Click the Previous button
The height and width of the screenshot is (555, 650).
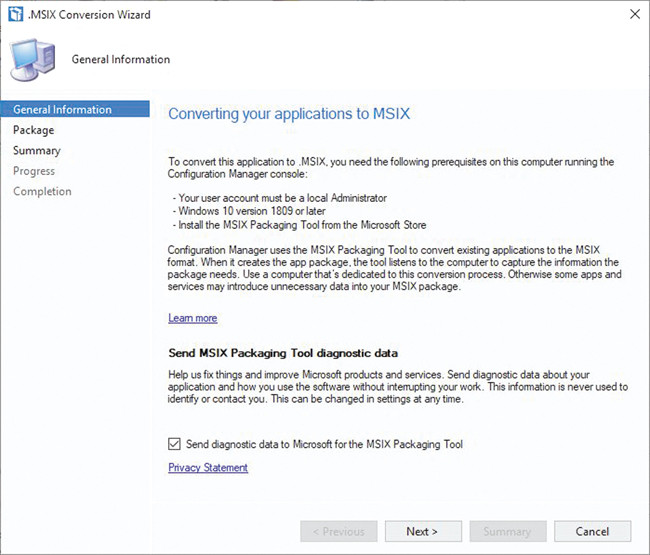coord(339,531)
